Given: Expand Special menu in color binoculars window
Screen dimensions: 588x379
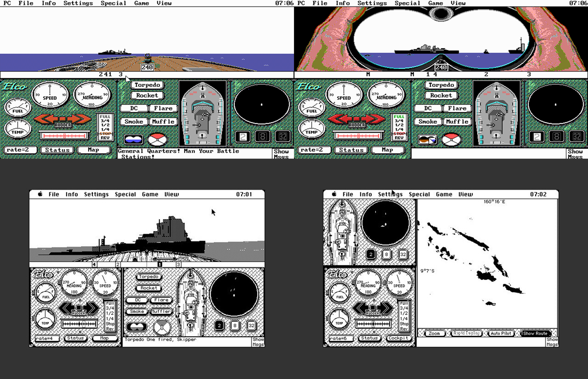Looking at the screenshot, I should (x=408, y=3).
